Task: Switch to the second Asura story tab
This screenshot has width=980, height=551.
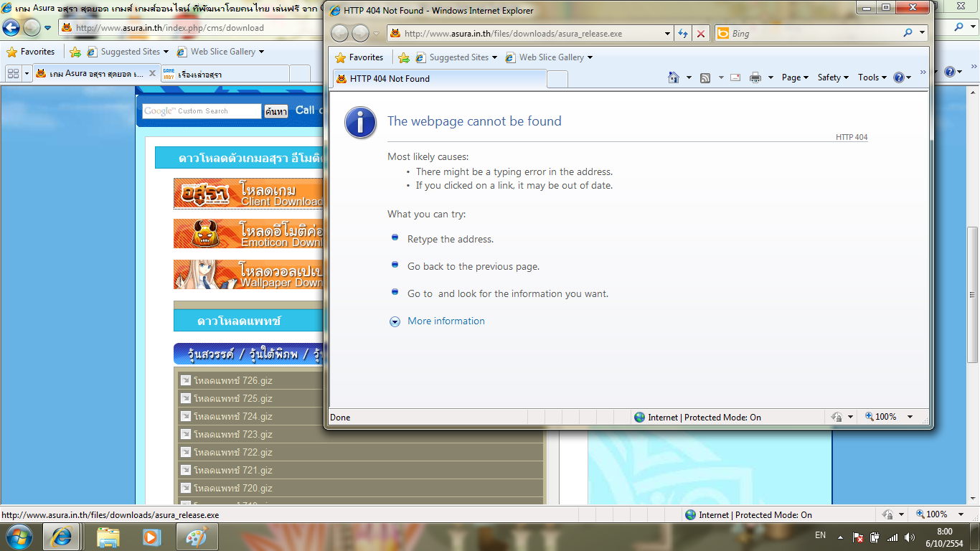Action: (x=224, y=74)
